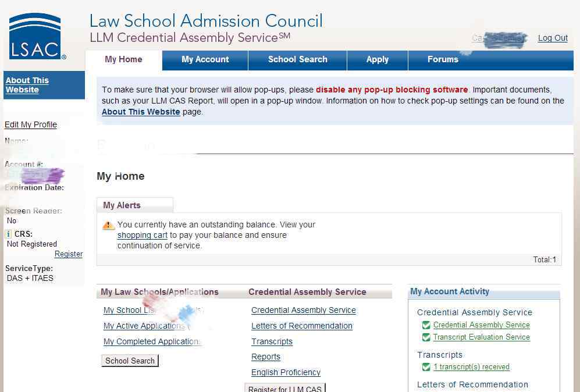
Task: View 1 transcript(s) received link
Action: pyautogui.click(x=471, y=367)
